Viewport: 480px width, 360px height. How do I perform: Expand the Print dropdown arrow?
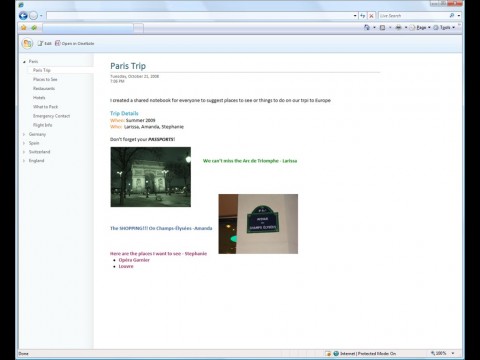point(406,28)
